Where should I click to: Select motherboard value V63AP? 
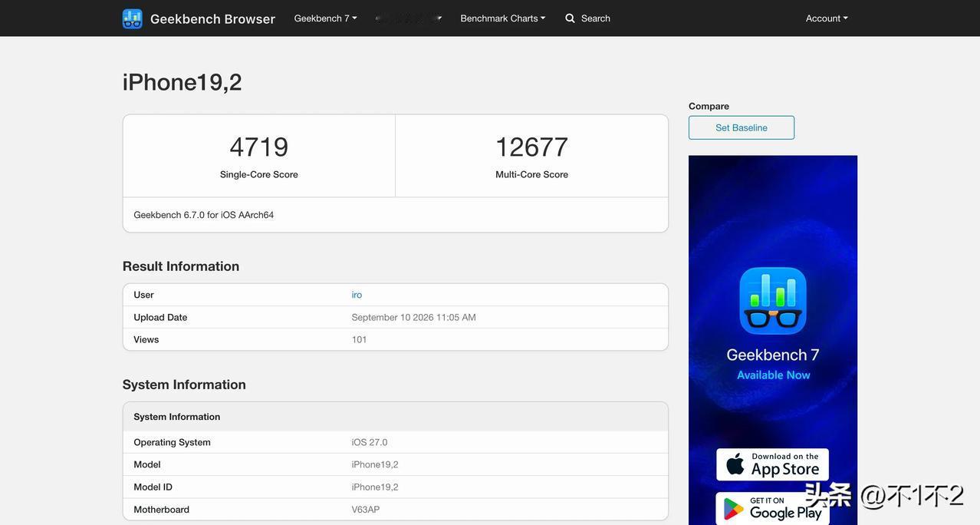tap(366, 510)
